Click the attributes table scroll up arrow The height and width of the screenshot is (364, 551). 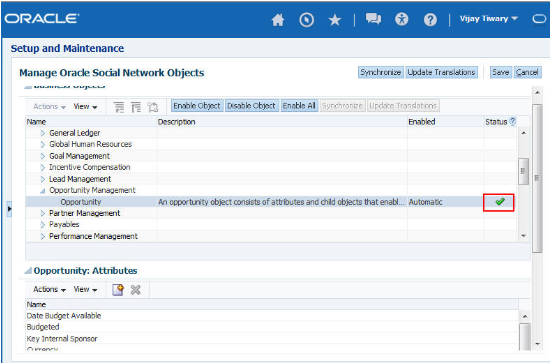point(525,316)
